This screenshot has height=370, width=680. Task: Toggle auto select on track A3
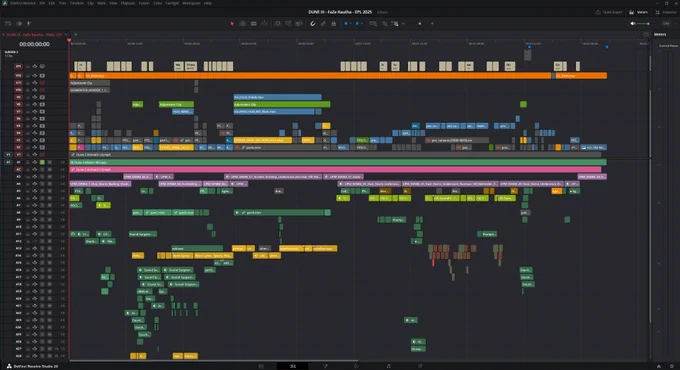pyautogui.click(x=35, y=177)
